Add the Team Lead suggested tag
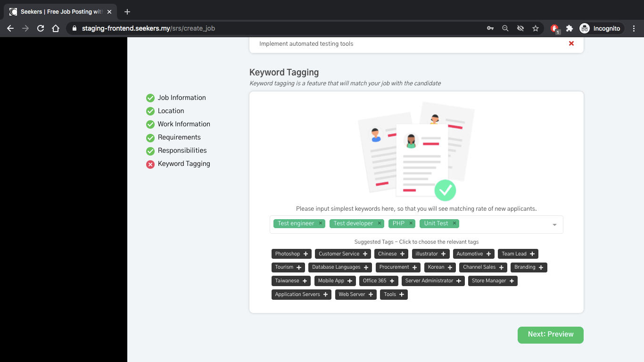 518,254
